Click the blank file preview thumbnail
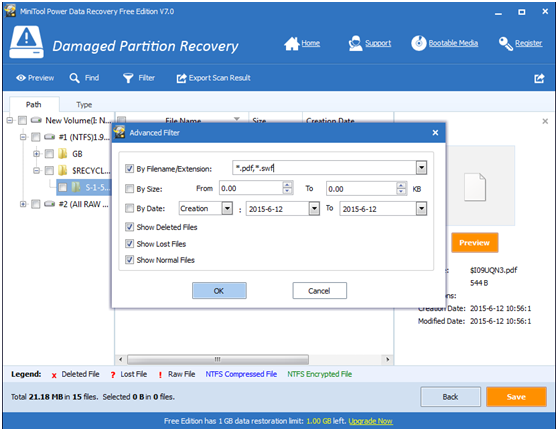 (x=475, y=186)
